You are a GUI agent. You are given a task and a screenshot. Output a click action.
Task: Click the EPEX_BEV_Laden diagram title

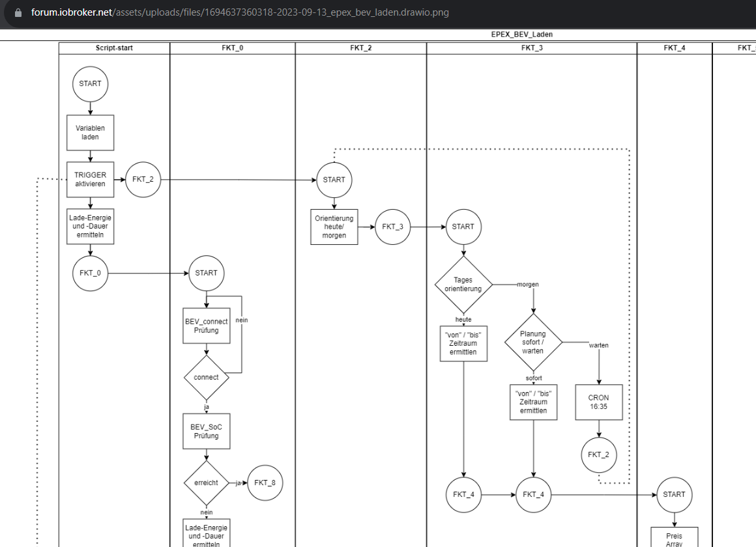click(521, 35)
